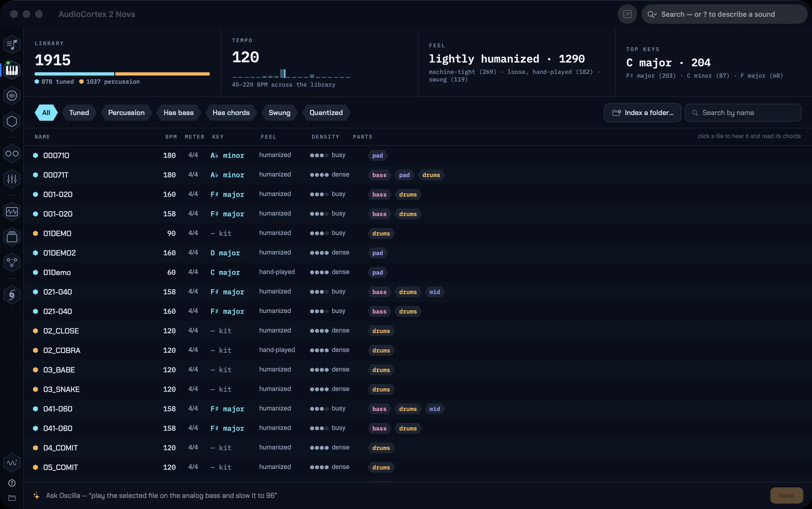Select the All filter chip
This screenshot has width=812, height=509.
(x=46, y=113)
